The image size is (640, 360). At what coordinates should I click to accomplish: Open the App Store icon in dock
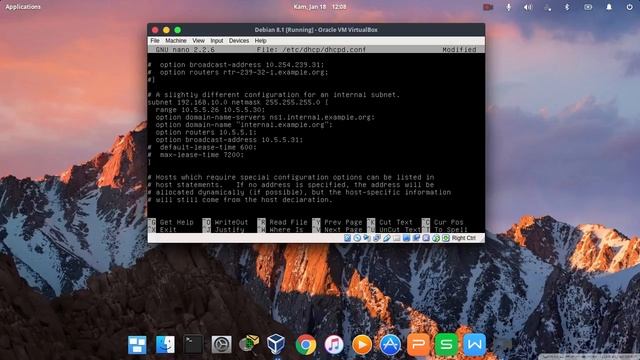[x=390, y=344]
